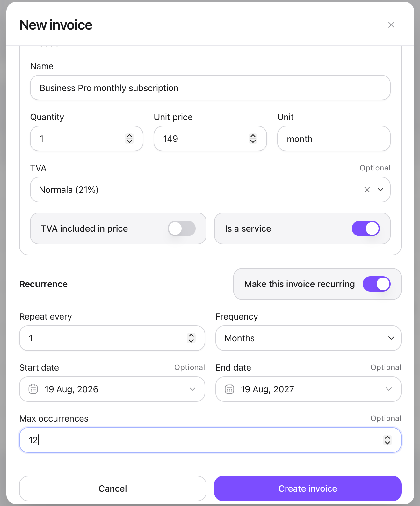Click the Start date calendar icon
420x506 pixels.
(x=33, y=389)
